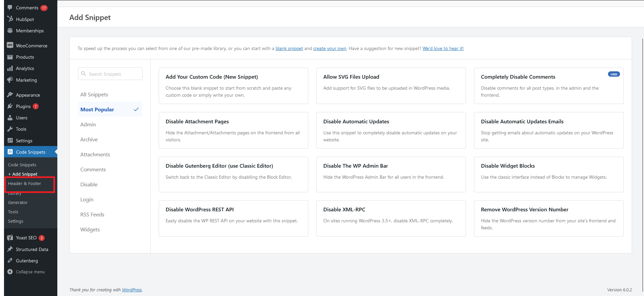Filter snippets by RSS Feeds category

click(x=92, y=214)
